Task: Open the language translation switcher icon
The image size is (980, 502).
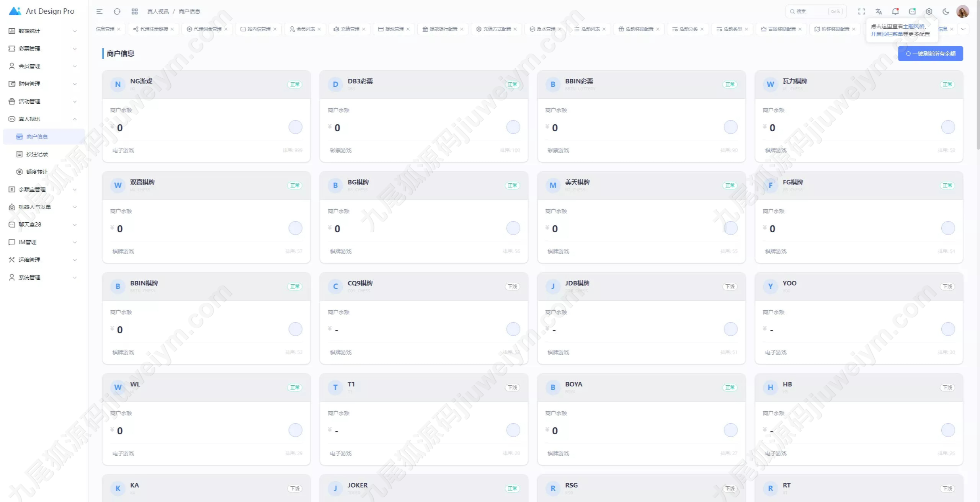Action: (x=879, y=11)
